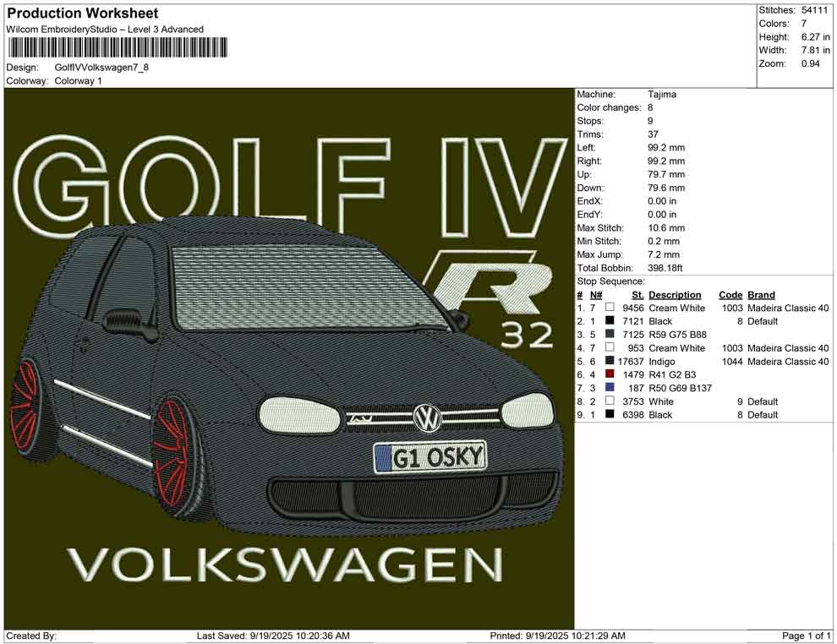Click the Max Jump value 7.2 mm
Image resolution: width=837 pixels, height=644 pixels.
click(664, 254)
